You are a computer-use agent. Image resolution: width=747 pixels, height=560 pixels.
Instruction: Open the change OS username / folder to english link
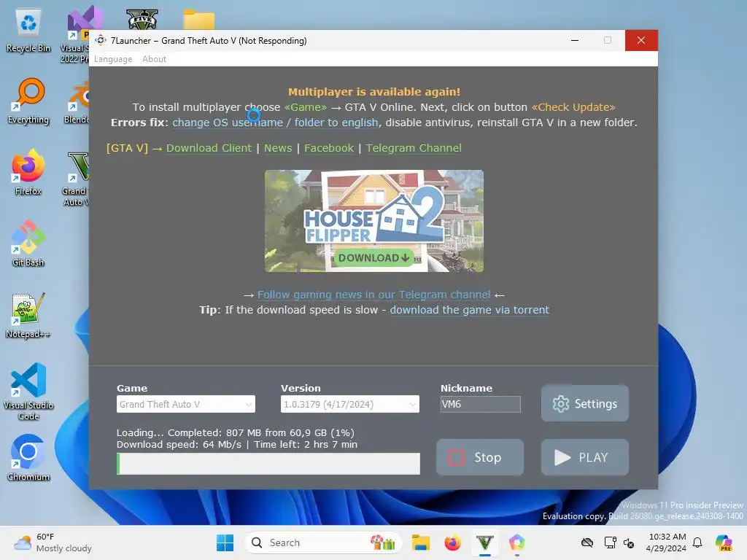(275, 122)
